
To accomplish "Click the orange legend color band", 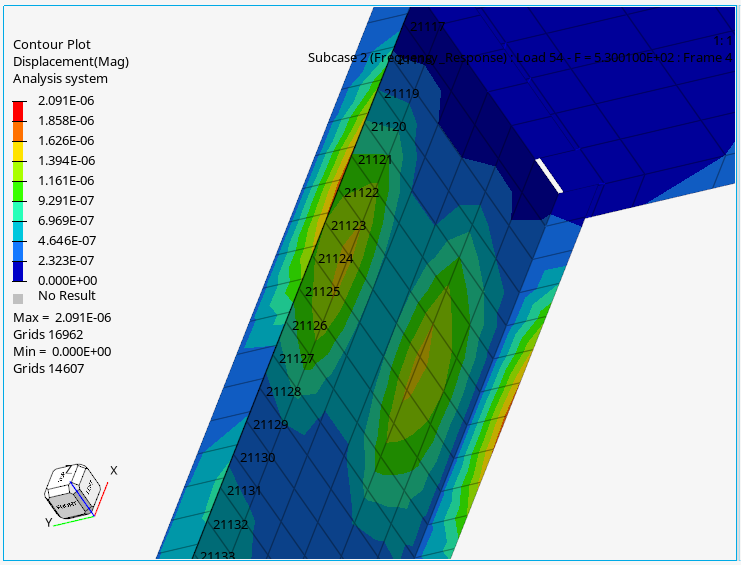I will tap(18, 131).
